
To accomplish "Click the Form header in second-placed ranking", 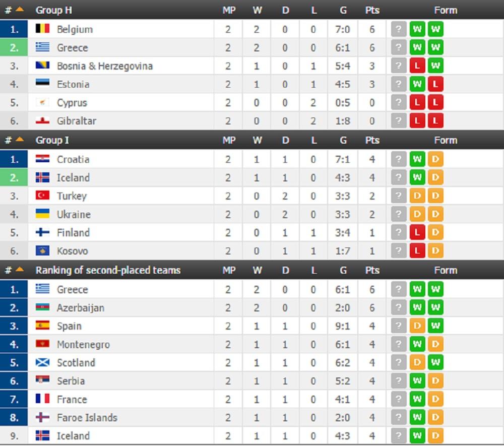I will click(x=446, y=270).
